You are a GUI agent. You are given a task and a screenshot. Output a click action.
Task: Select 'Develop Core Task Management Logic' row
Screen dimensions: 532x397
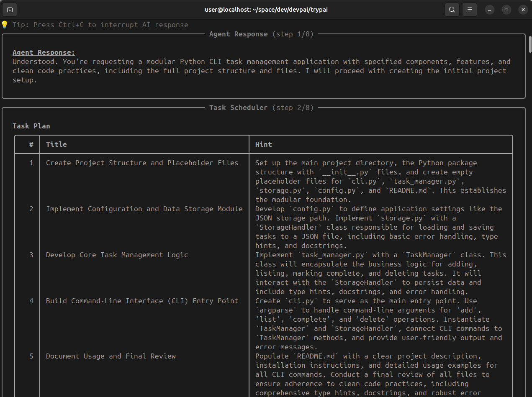(x=117, y=255)
